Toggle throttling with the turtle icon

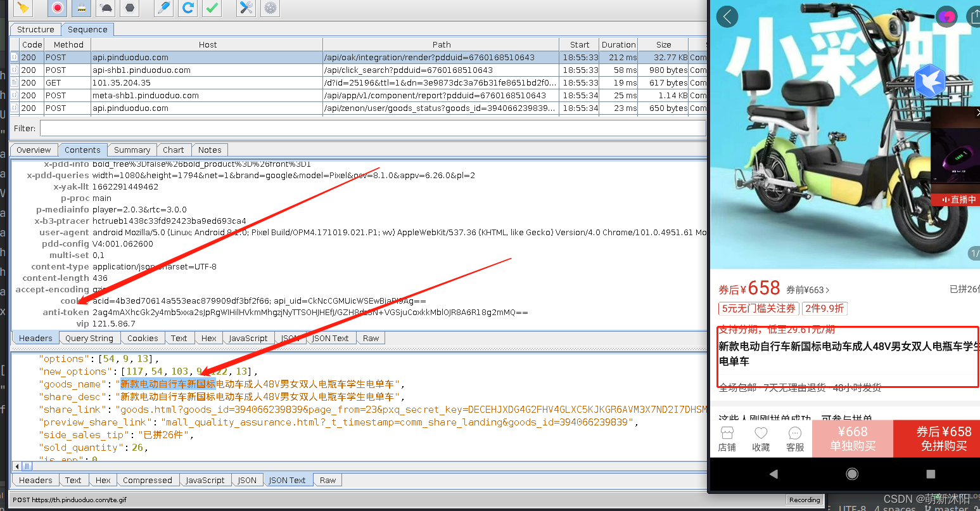pos(106,8)
